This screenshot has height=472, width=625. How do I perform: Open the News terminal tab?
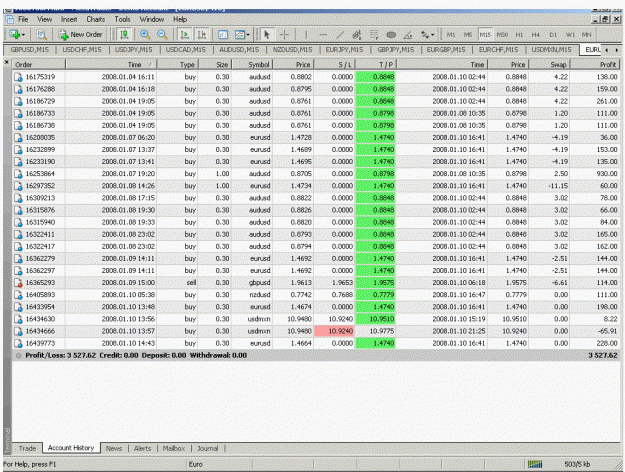coord(114,448)
